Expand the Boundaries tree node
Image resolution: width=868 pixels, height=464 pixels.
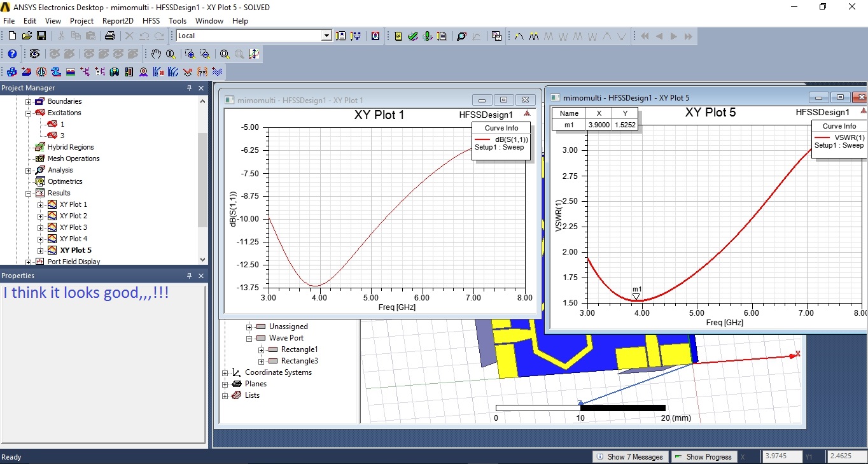click(x=28, y=101)
